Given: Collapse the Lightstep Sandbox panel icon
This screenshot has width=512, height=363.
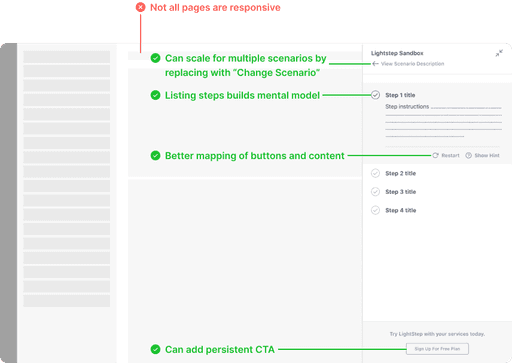Looking at the screenshot, I should (499, 53).
